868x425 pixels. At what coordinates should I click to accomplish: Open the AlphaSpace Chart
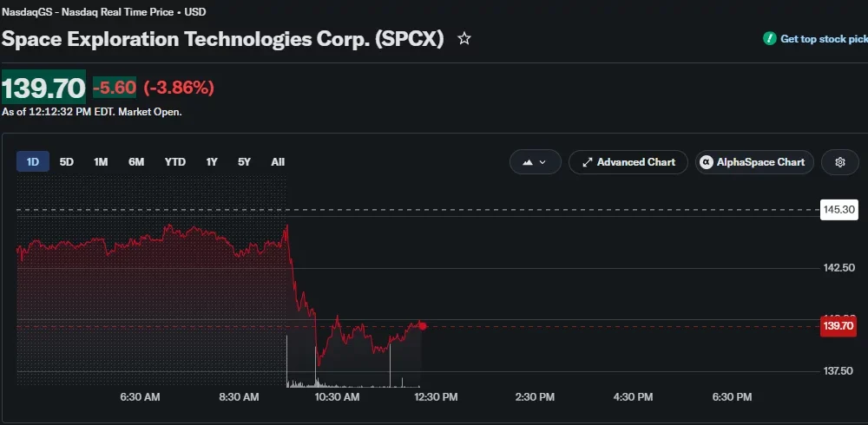click(x=754, y=162)
